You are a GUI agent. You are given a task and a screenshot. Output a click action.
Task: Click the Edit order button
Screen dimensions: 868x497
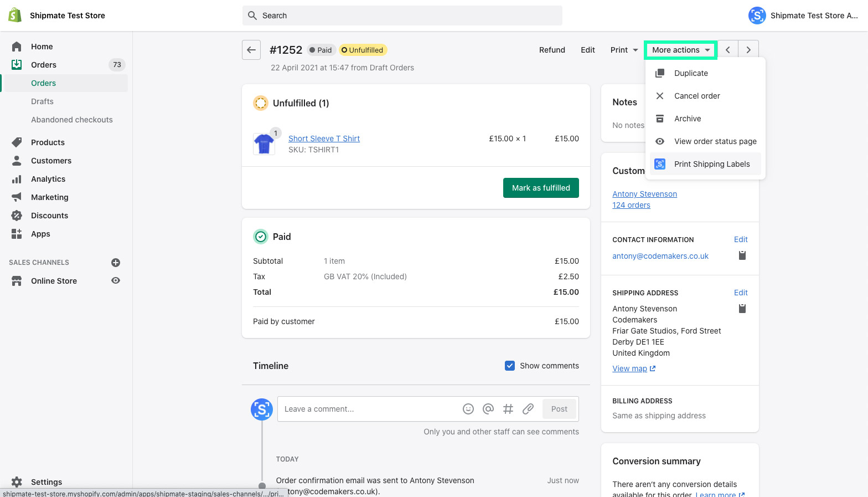(588, 50)
